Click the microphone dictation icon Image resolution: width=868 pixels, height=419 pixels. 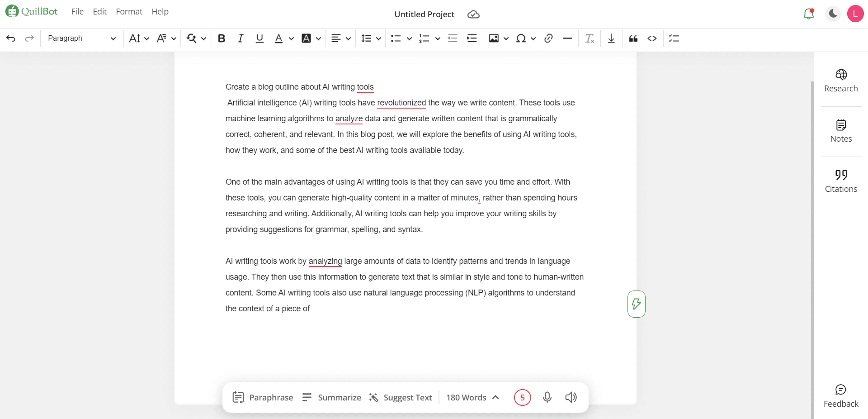point(547,397)
